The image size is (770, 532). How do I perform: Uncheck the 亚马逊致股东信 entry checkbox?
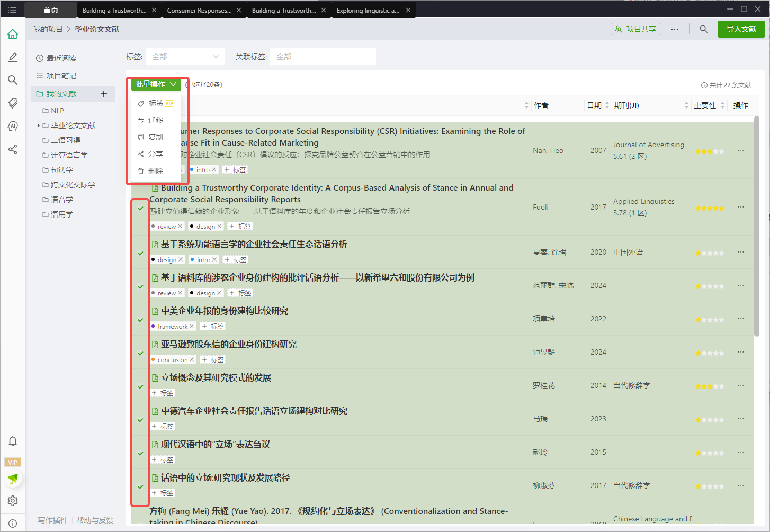[x=140, y=353]
